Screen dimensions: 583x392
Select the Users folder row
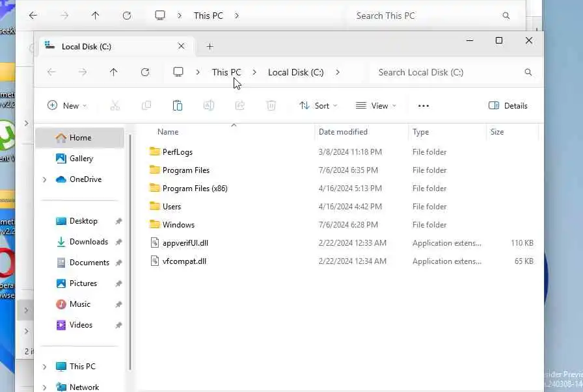point(340,207)
